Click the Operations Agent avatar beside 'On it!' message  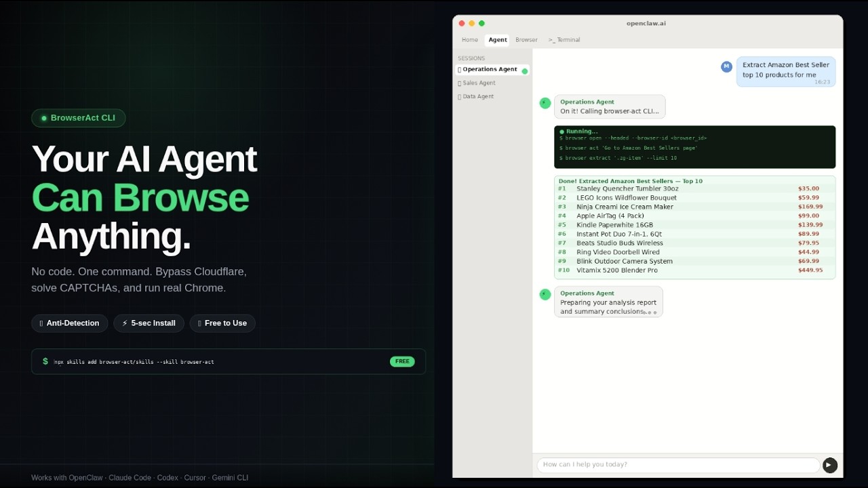tap(545, 103)
